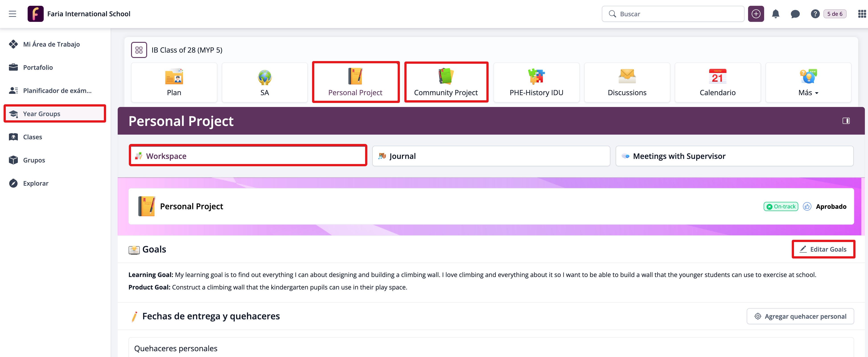The image size is (868, 357).
Task: Click the notifications bell icon
Action: 775,14
